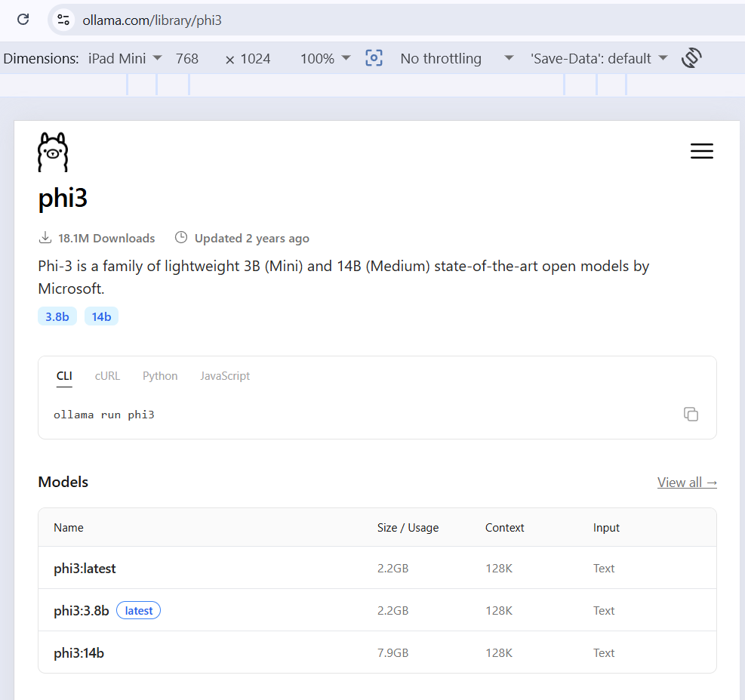
Task: Reload the page with the refresh icon
Action: [x=23, y=20]
